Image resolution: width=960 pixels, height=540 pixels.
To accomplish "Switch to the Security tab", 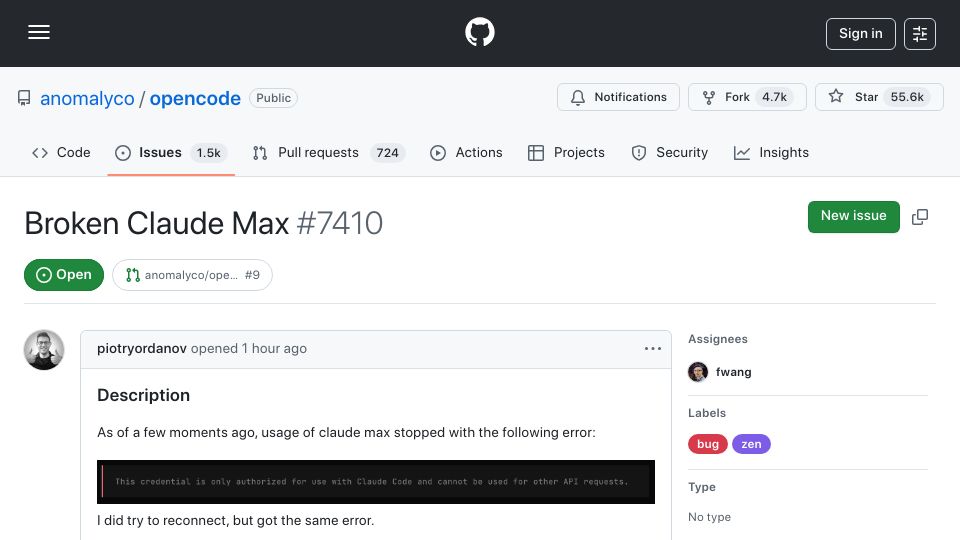I will point(669,152).
